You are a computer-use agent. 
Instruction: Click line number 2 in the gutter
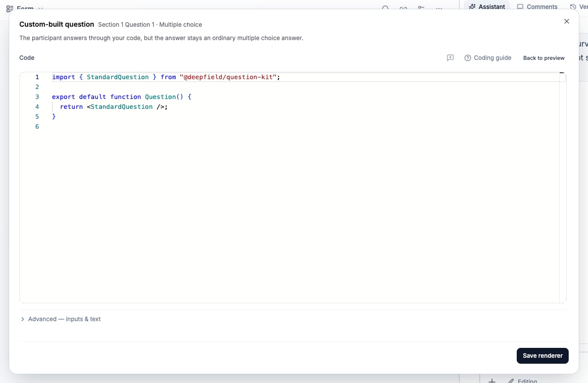[37, 87]
